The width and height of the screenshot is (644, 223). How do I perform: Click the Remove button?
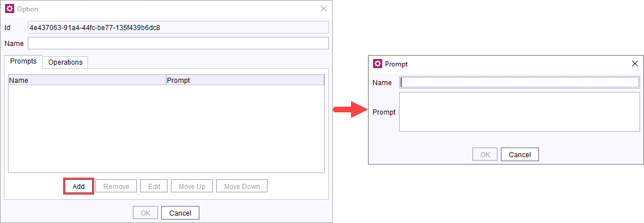(116, 186)
